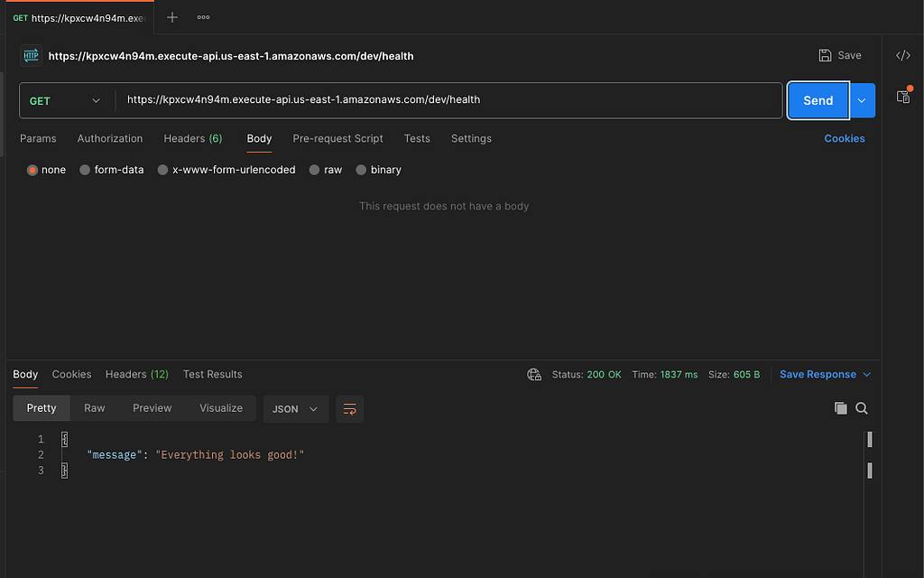Click "Everything looks good!" response text
Screen dimensions: 924x578
click(230, 455)
